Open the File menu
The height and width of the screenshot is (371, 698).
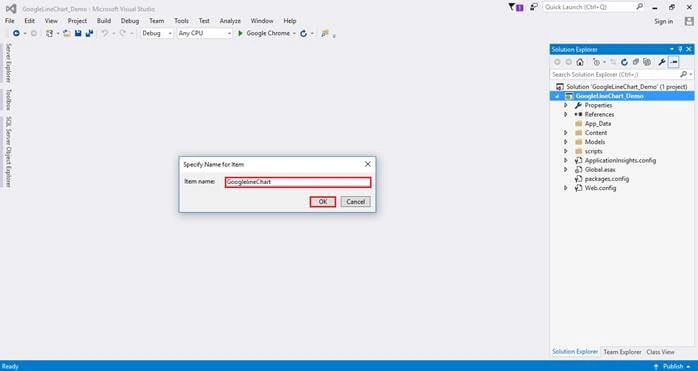point(9,21)
